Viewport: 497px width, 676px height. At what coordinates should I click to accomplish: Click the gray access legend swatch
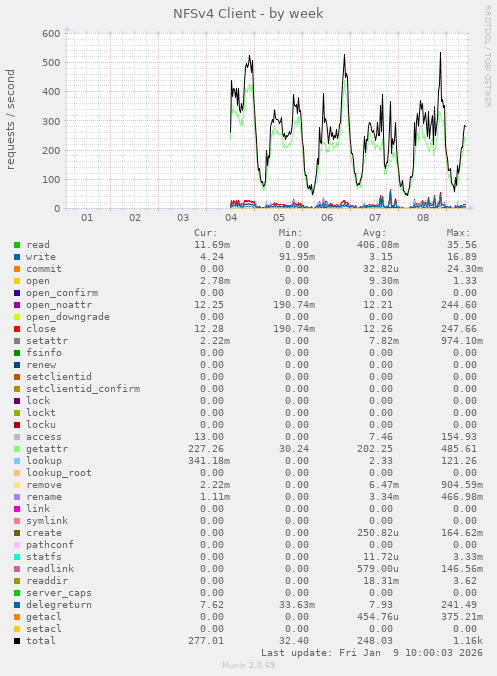[x=17, y=437]
